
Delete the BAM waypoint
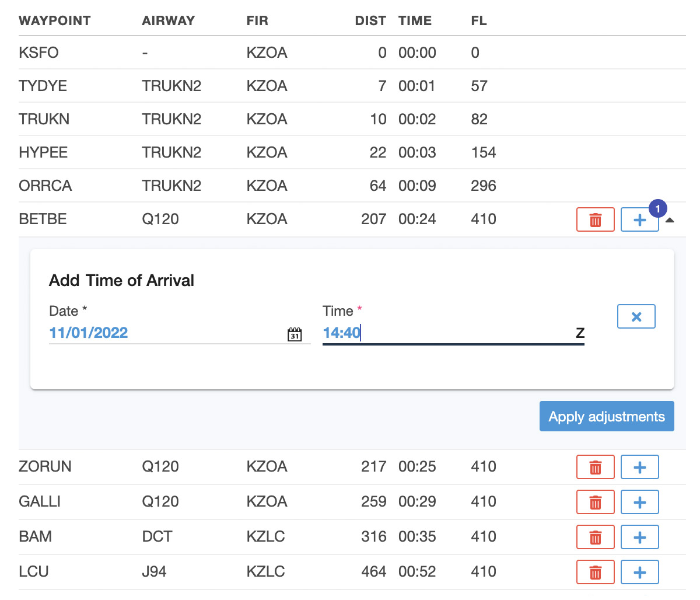(595, 538)
